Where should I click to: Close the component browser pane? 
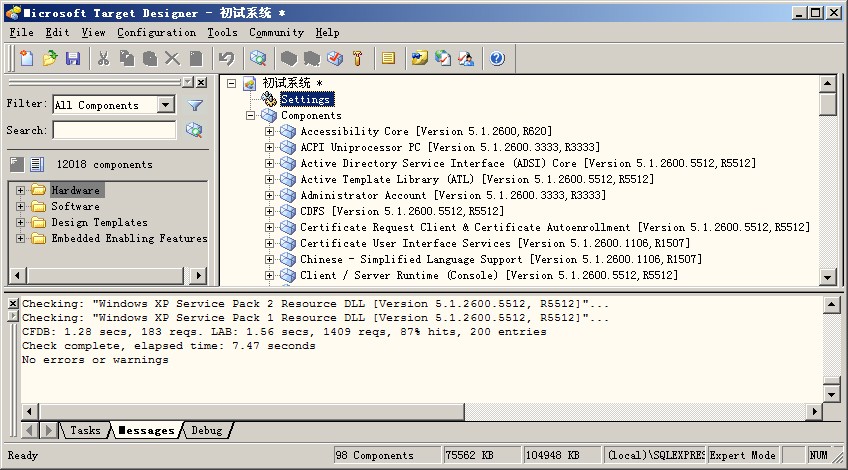(x=201, y=82)
